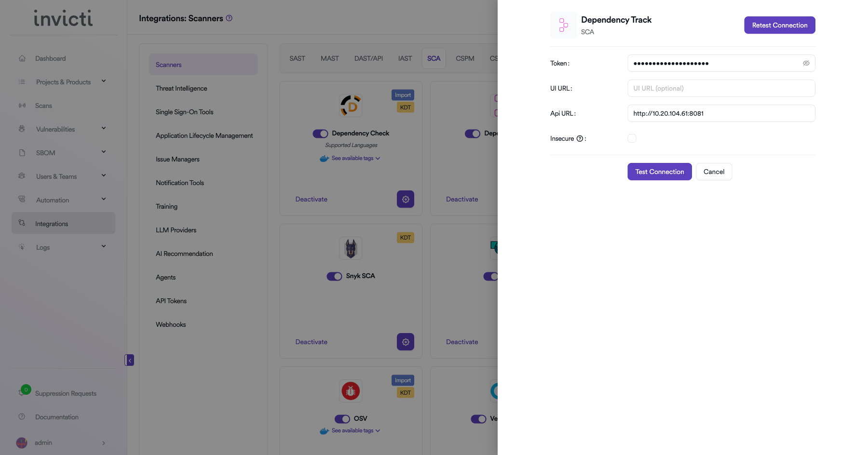
Task: Click the Test Connection button
Action: click(x=659, y=172)
